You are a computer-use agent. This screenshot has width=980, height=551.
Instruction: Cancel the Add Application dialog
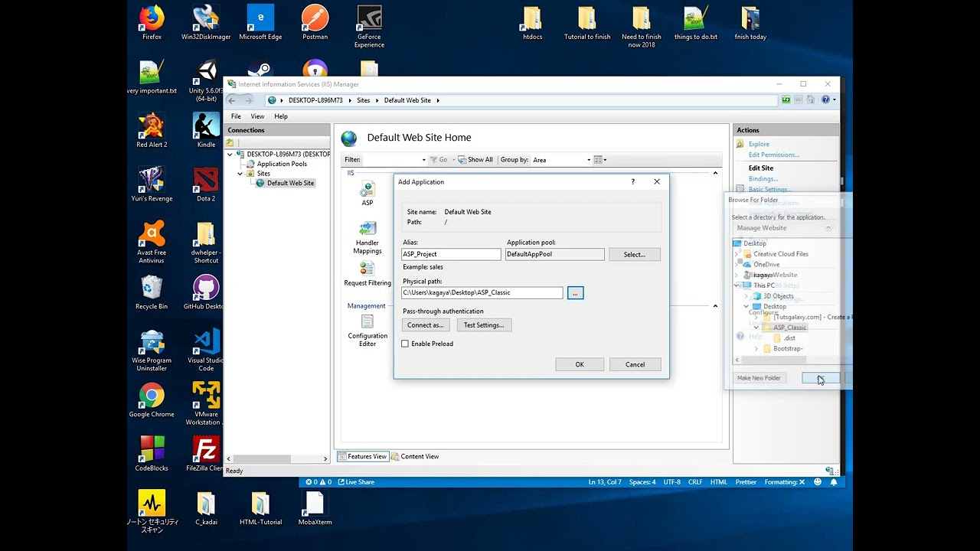click(635, 364)
